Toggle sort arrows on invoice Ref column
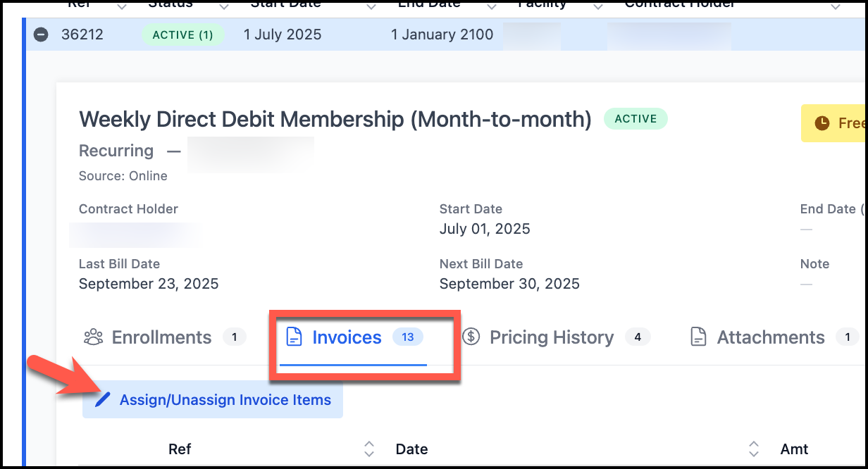The image size is (868, 469). point(369,449)
